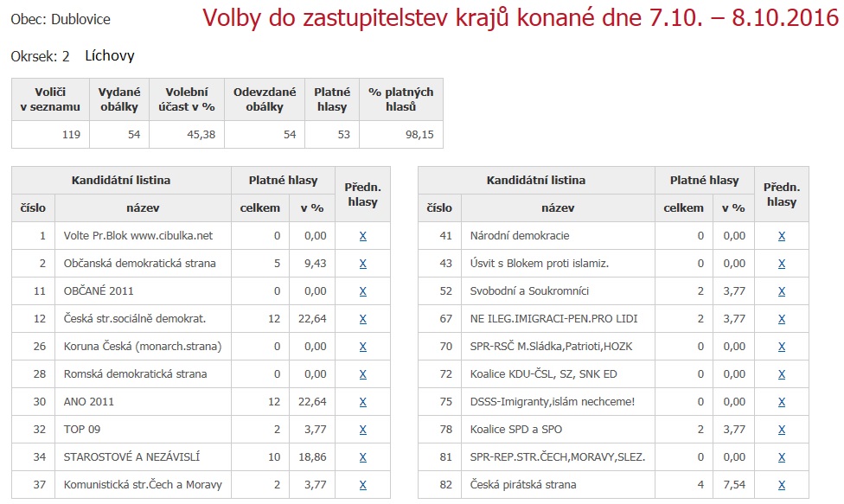Viewport: 844px width, 504px height.
Task: Open preferential votes link for ANO 2011
Action: coord(362,402)
